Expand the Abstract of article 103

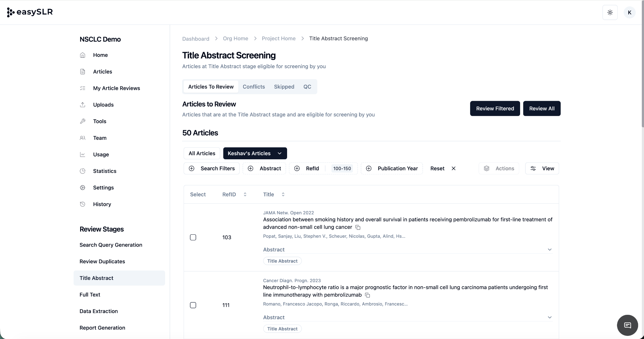(549, 250)
